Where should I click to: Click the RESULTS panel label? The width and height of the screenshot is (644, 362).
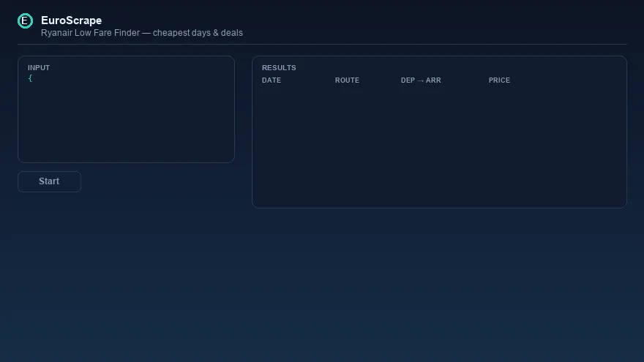click(279, 68)
